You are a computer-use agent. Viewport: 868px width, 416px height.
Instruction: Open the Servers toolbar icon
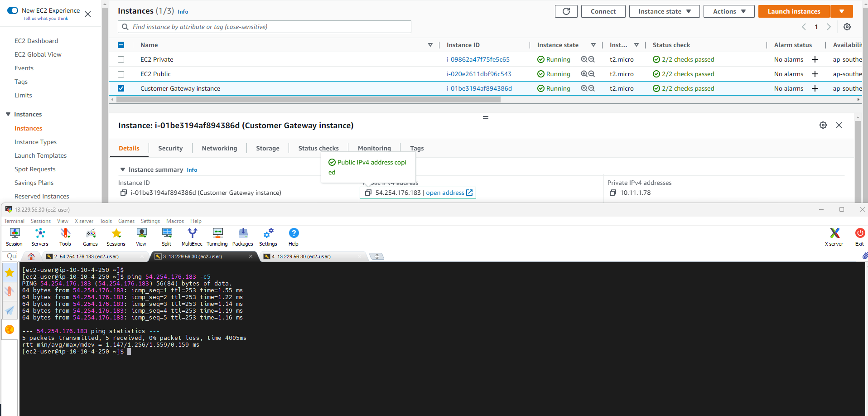click(x=40, y=237)
